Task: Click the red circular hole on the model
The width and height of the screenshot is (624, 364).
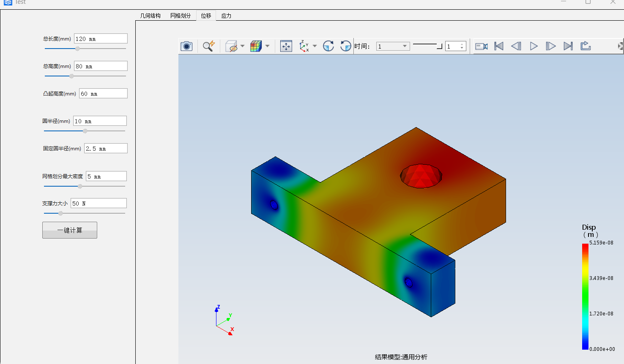Action: (x=421, y=176)
